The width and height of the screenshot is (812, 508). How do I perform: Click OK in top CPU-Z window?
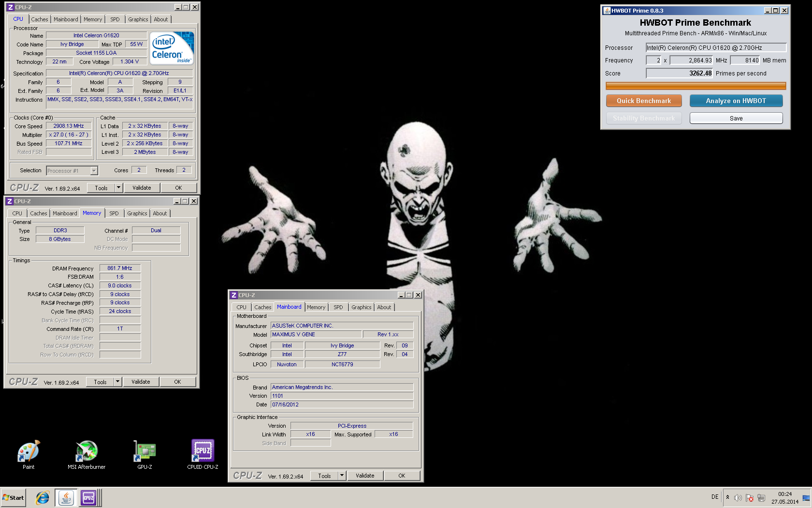point(178,188)
